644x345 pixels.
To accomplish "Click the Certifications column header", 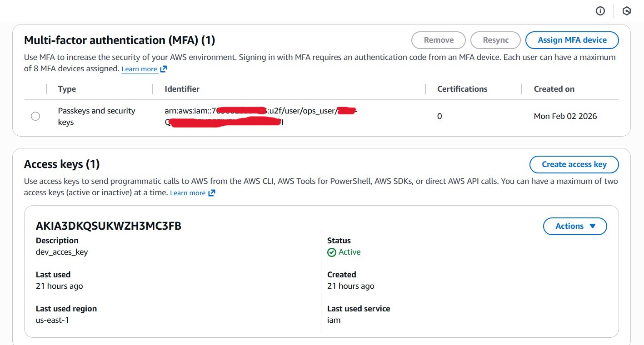I will (x=462, y=89).
